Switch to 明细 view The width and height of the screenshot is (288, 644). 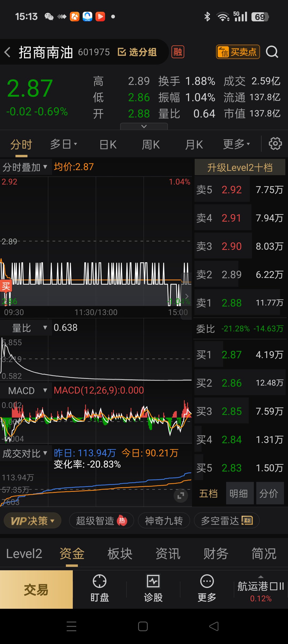[x=239, y=493]
